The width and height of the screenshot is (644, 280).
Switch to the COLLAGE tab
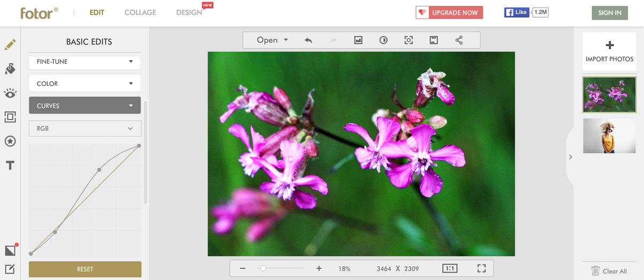[140, 12]
